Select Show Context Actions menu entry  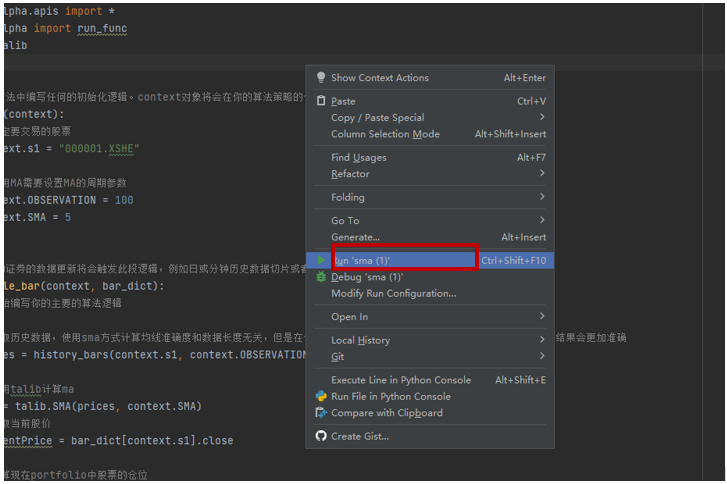[x=430, y=77]
